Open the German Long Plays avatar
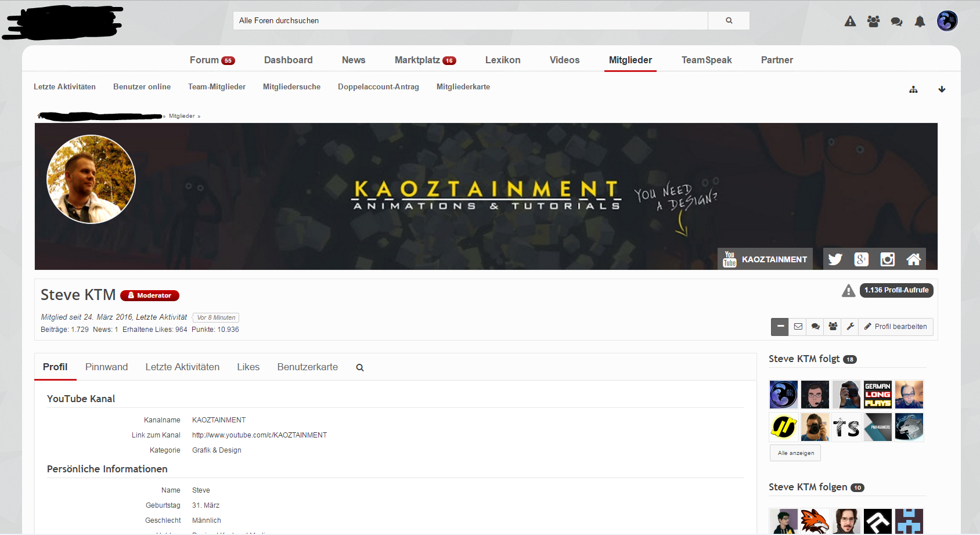 pyautogui.click(x=878, y=395)
